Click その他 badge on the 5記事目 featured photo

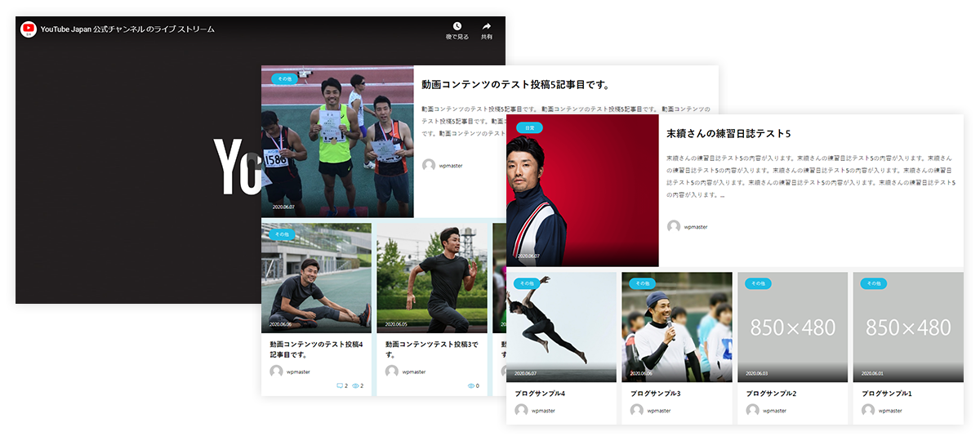285,78
